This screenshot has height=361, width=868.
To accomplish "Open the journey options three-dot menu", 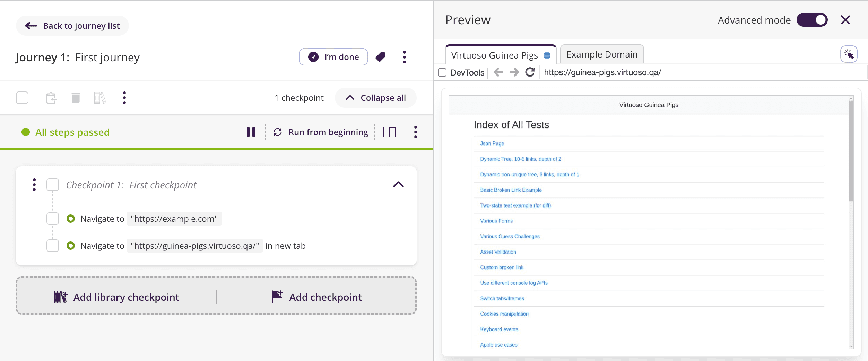I will [x=404, y=57].
